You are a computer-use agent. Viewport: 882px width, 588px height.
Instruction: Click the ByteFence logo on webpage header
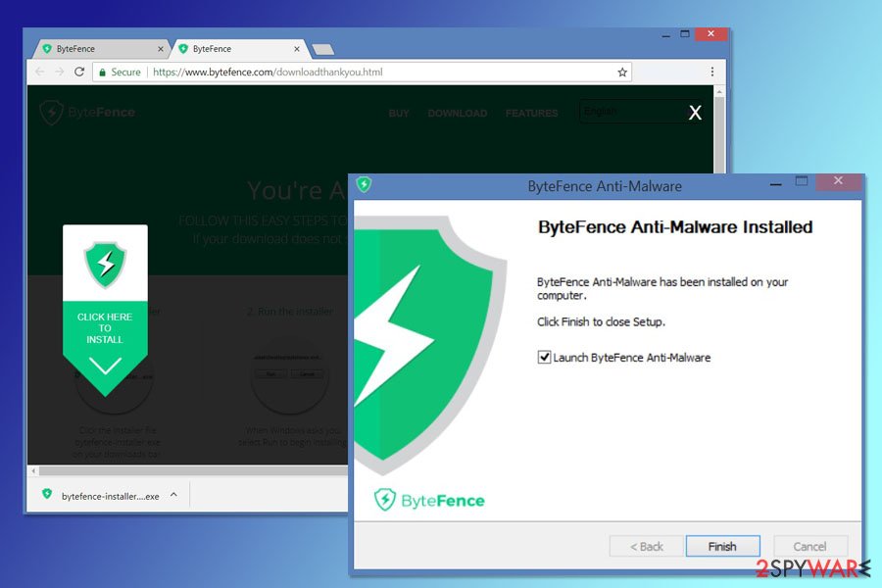(88, 112)
